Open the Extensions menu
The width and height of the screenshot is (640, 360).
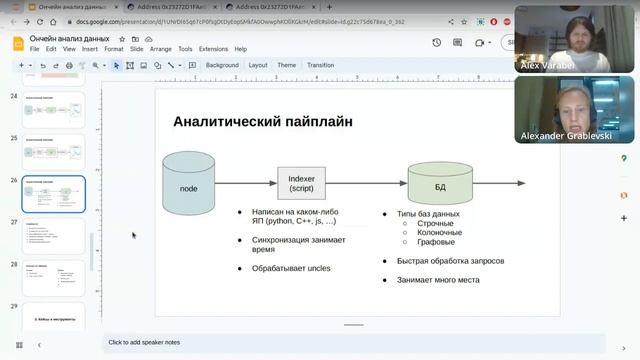[x=213, y=49]
